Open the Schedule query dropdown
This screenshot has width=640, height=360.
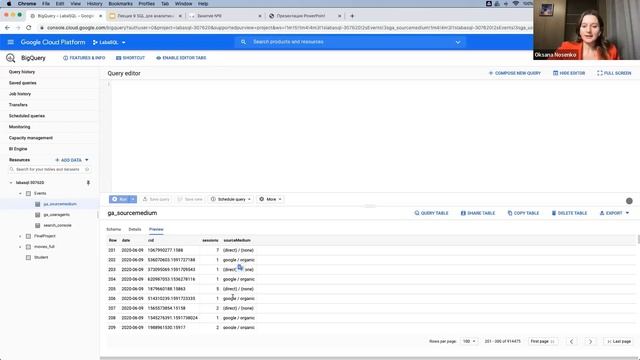point(231,199)
